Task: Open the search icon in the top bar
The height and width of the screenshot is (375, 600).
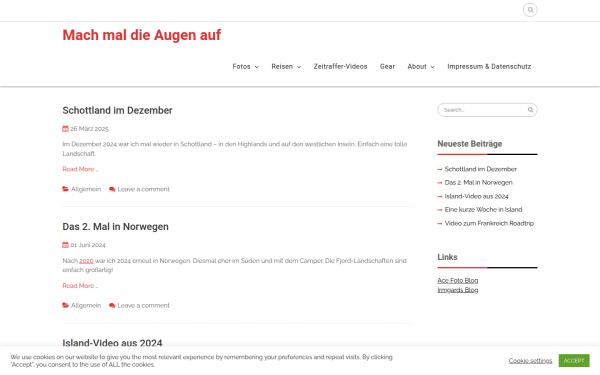Action: pyautogui.click(x=530, y=10)
